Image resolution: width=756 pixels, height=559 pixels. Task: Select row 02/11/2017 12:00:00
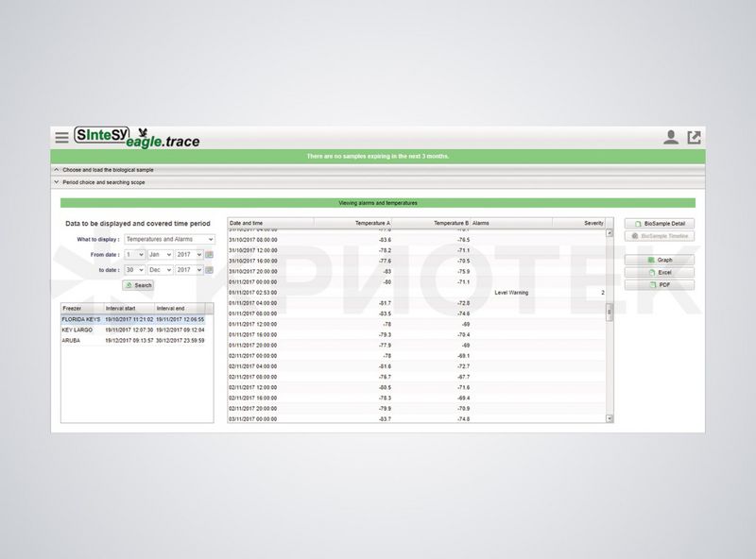tap(417, 387)
